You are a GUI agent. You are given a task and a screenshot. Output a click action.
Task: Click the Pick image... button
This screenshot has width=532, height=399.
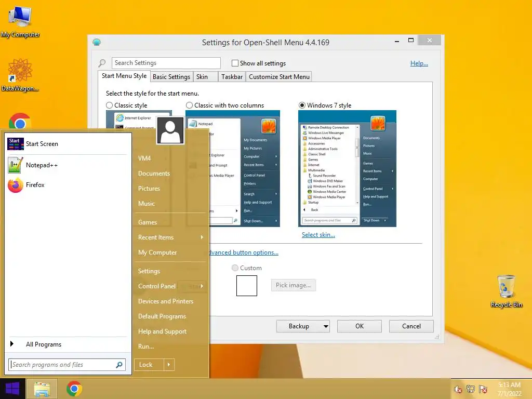[x=293, y=285]
